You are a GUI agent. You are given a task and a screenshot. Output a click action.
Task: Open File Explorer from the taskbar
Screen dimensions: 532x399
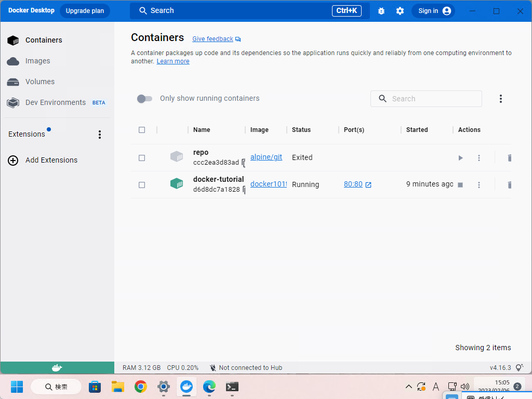[x=118, y=387]
